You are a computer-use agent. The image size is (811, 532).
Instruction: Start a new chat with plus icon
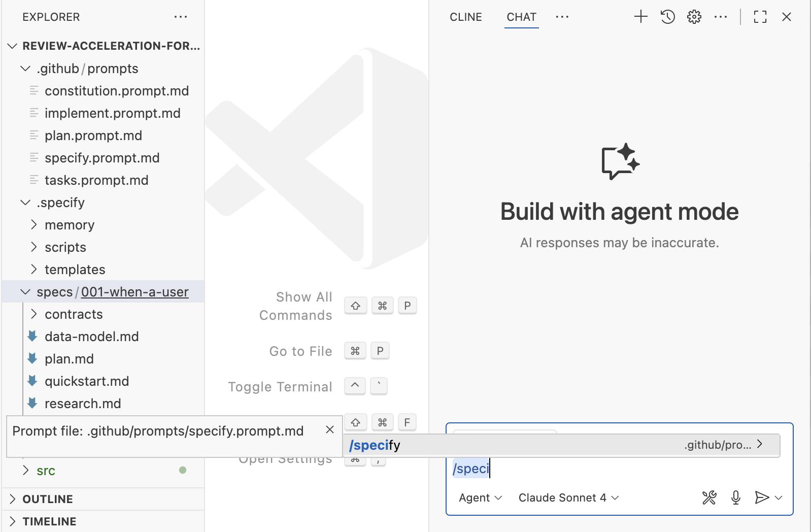coord(641,17)
